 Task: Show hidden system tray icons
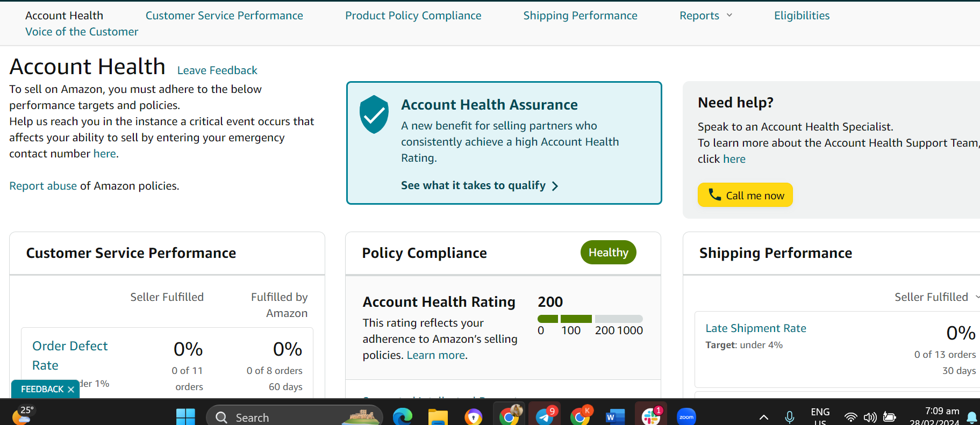click(763, 417)
